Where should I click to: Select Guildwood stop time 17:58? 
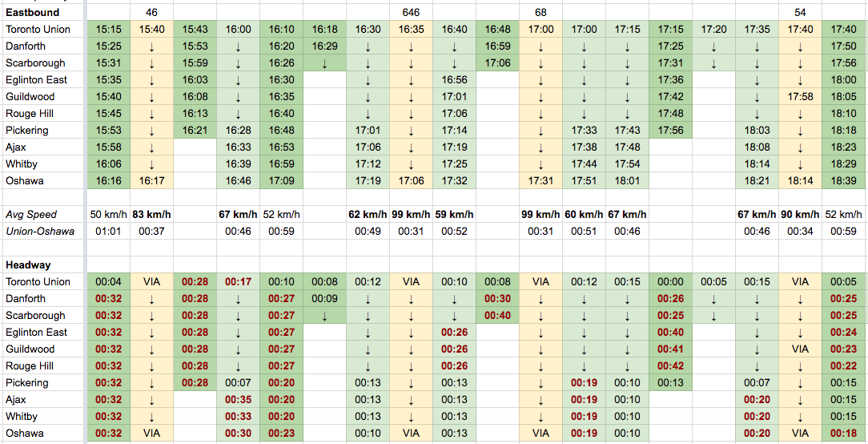point(800,96)
